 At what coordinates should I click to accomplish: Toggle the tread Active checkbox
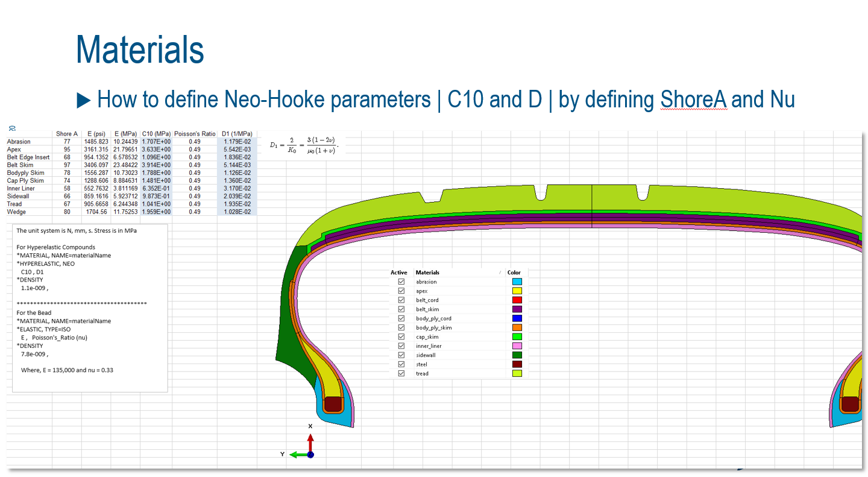point(401,373)
